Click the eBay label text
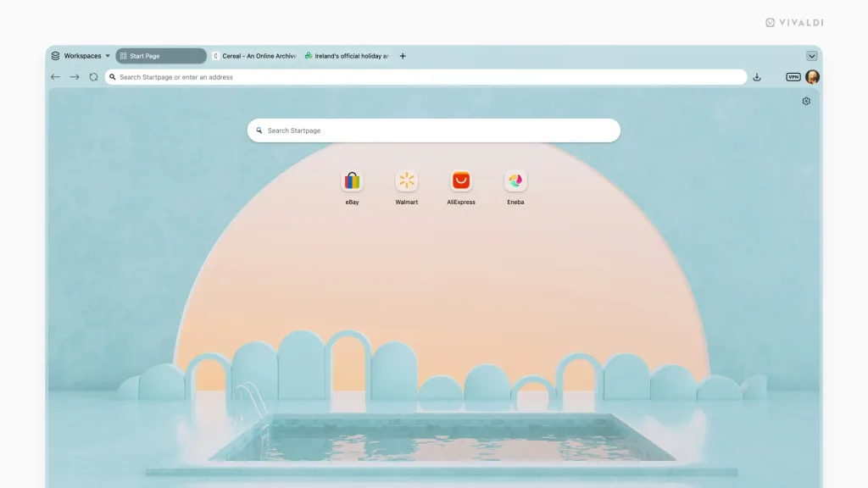Image resolution: width=868 pixels, height=488 pixels. [352, 202]
